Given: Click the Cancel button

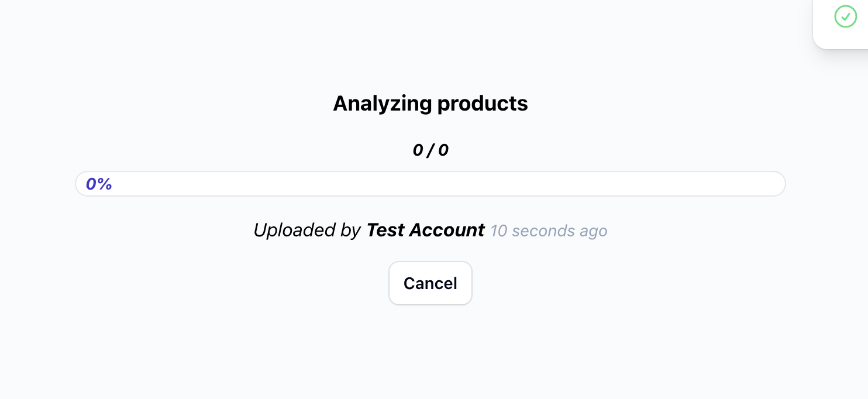Looking at the screenshot, I should [x=430, y=283].
